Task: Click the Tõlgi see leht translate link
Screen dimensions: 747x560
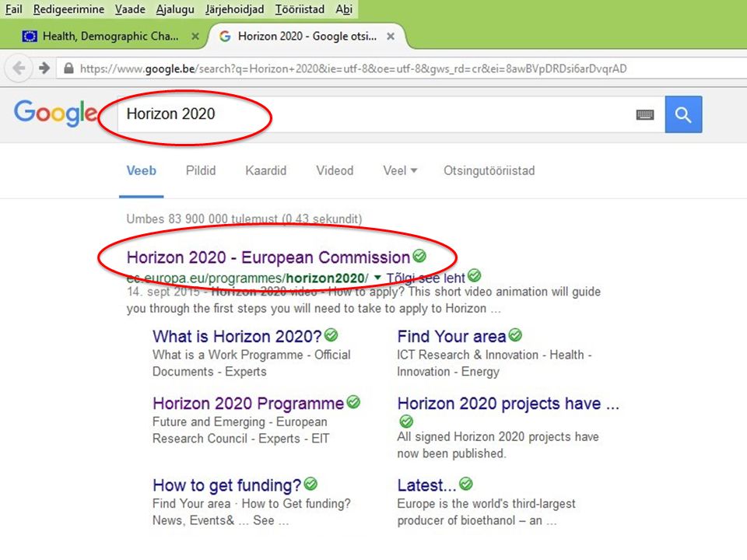Action: [x=426, y=278]
